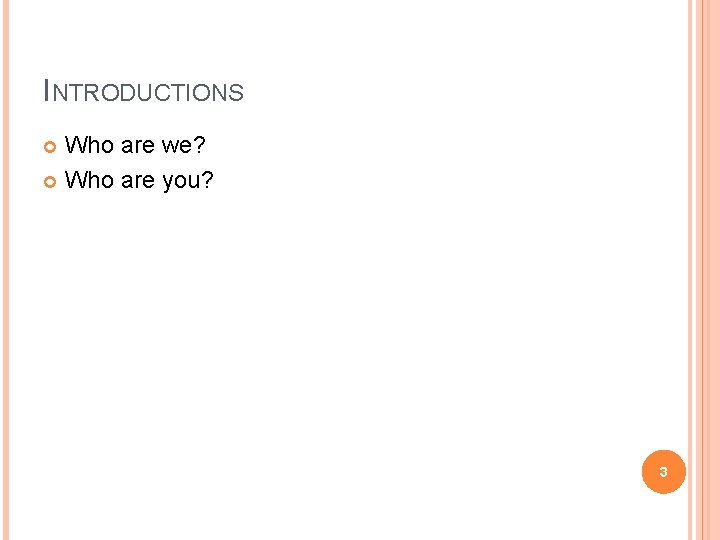
Task: Click the word "you" in the second bullet
Action: (x=182, y=182)
